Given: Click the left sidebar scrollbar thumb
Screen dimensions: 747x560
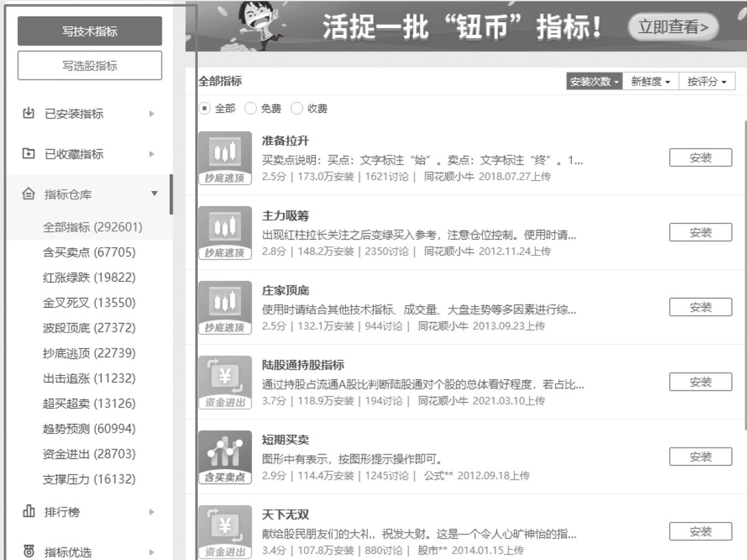Looking at the screenshot, I should click(x=171, y=194).
